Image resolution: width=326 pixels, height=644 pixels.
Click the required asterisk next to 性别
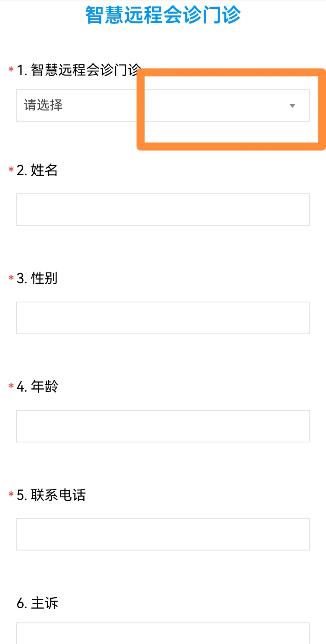pyautogui.click(x=11, y=278)
